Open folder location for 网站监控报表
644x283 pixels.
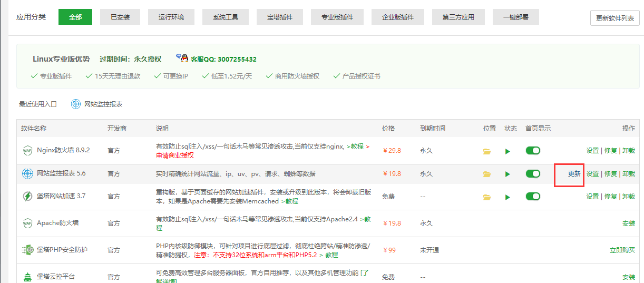[487, 174]
